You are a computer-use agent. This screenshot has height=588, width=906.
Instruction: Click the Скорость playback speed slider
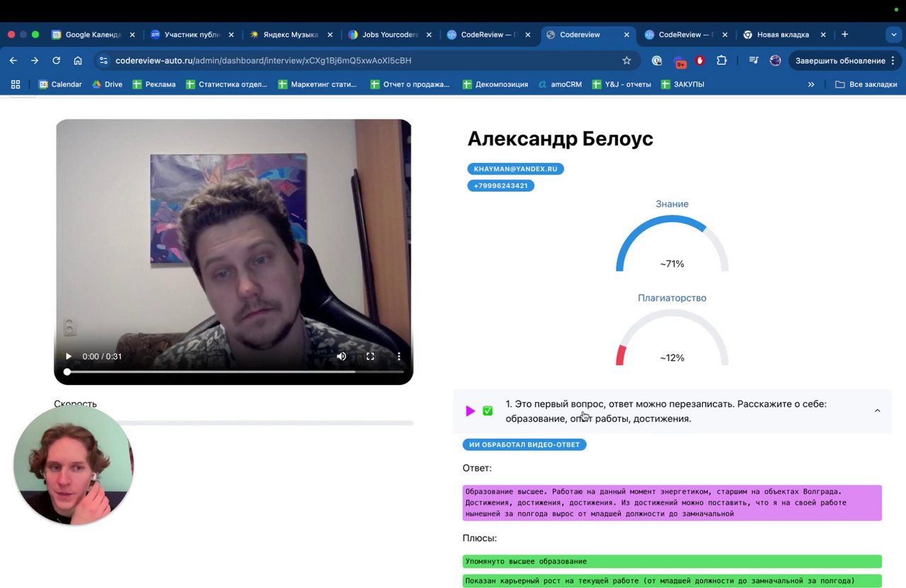pyautogui.click(x=234, y=423)
